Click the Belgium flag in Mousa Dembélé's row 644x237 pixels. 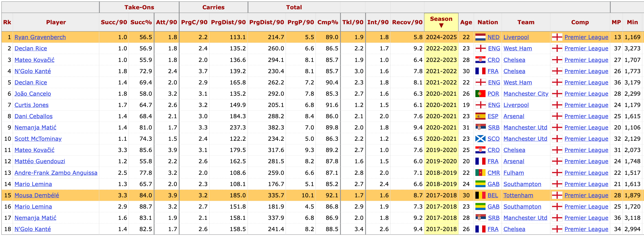pos(480,195)
